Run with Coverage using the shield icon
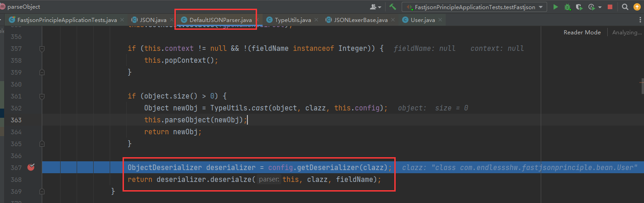This screenshot has width=644, height=203. [579, 7]
